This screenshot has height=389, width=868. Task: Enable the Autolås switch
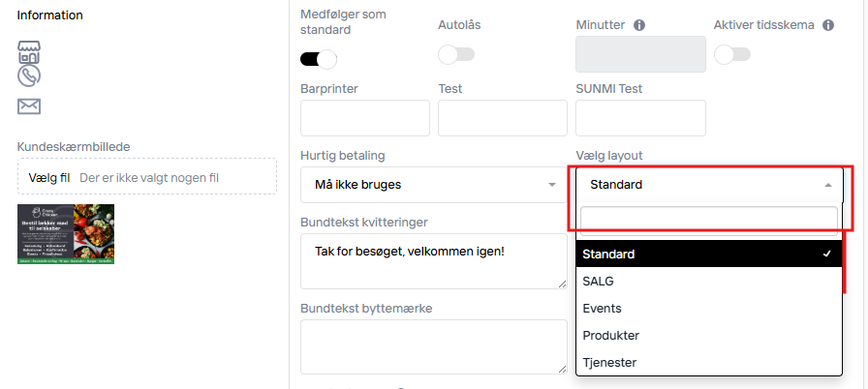click(x=455, y=55)
